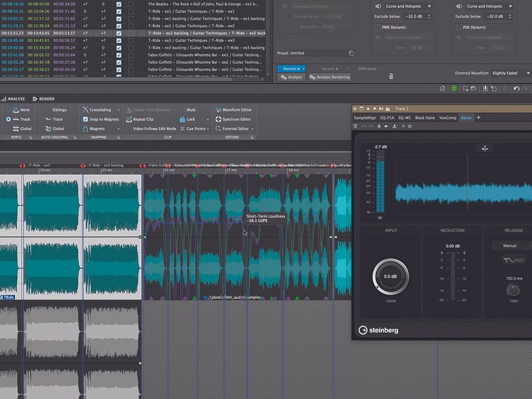Click the anchor icon in plugin toolbar
532x399 pixels.
click(394, 126)
